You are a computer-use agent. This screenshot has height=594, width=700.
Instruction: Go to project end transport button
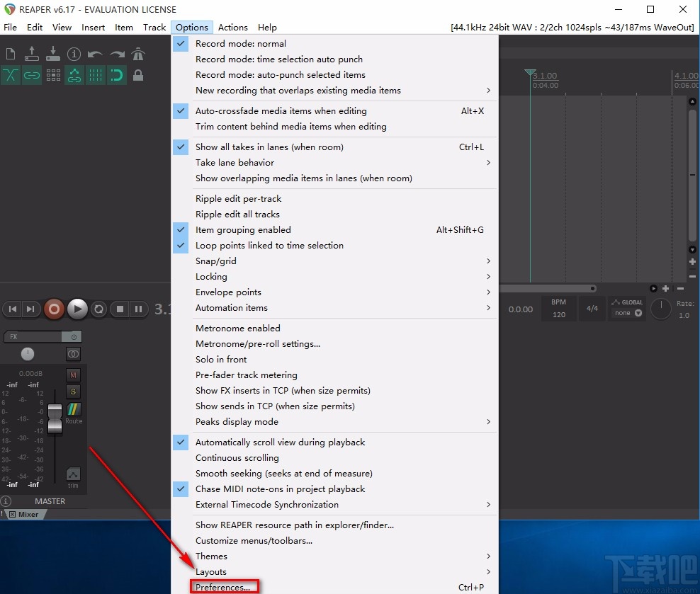(30, 309)
